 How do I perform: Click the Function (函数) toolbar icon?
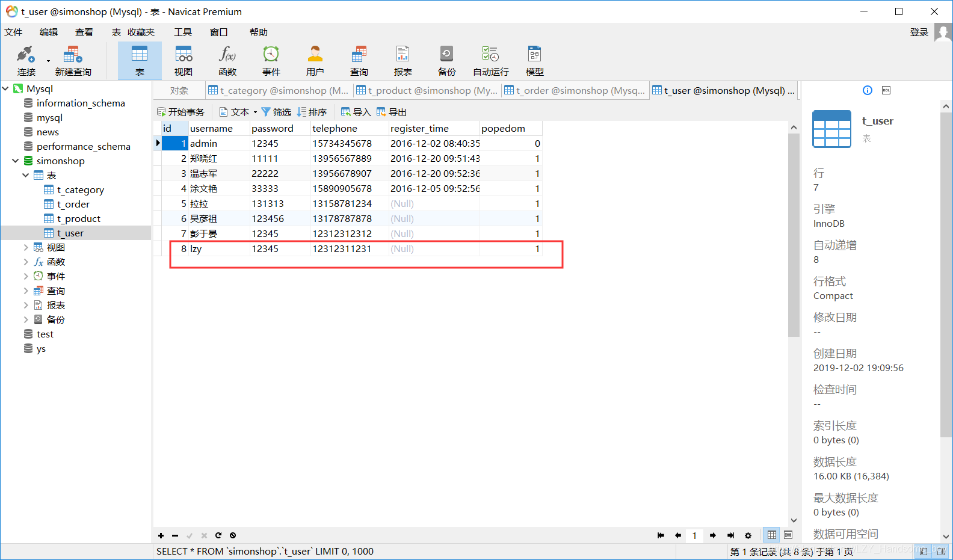point(227,61)
